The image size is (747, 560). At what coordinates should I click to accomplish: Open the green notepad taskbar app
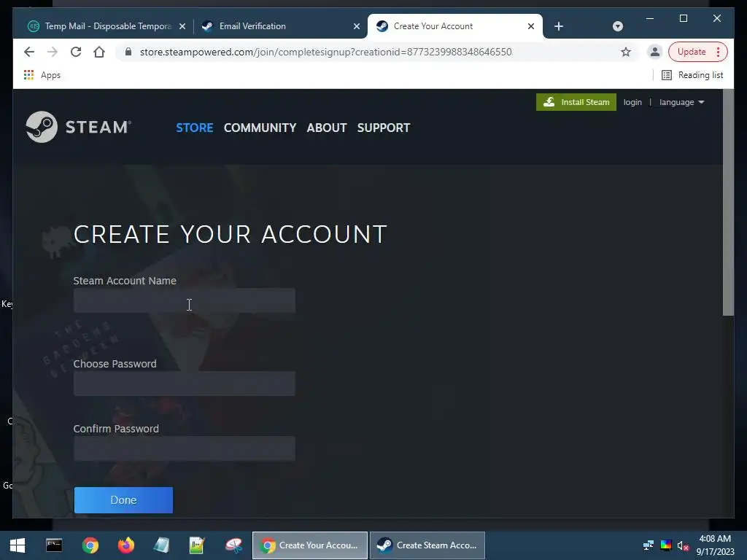(x=197, y=545)
